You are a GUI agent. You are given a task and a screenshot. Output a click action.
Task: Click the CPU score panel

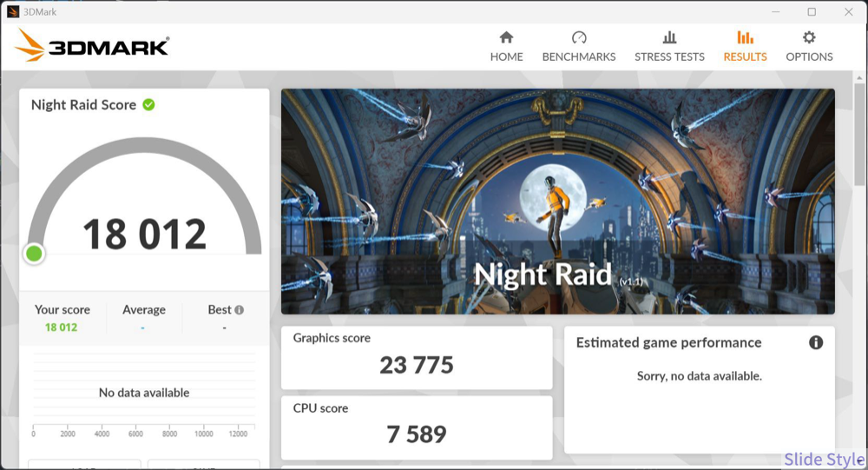coord(417,427)
